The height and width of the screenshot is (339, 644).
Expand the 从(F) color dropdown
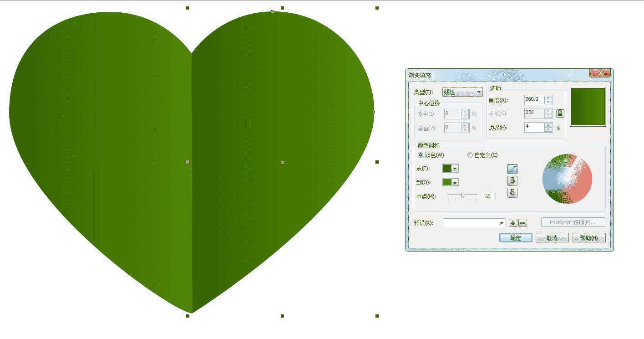[x=455, y=169]
